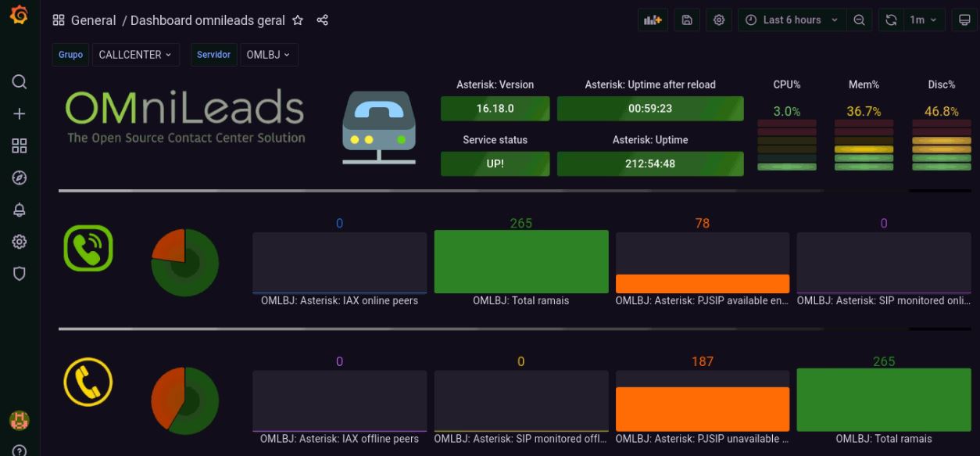The height and width of the screenshot is (456, 980).
Task: Click the Add panel icon
Action: pyautogui.click(x=653, y=20)
